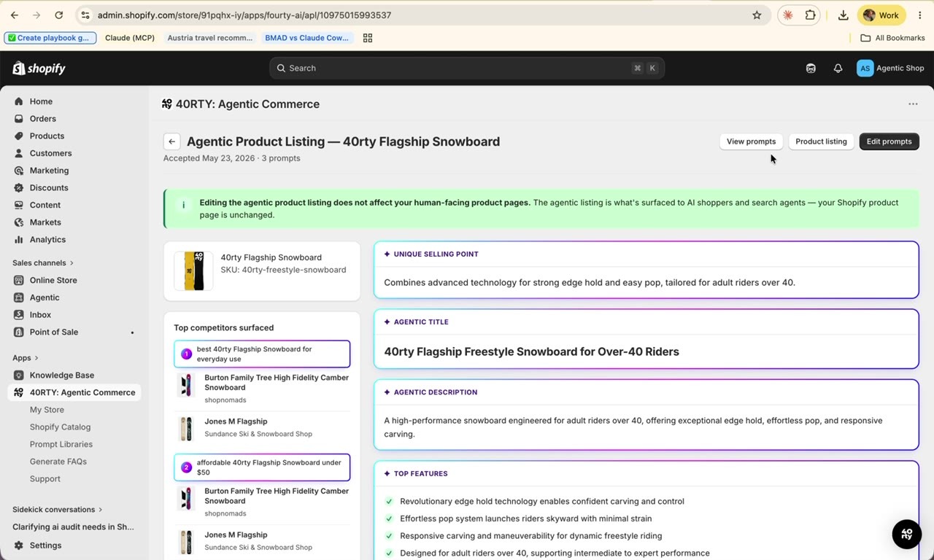The image size is (934, 560).
Task: Open browser downloads icon
Action: click(x=843, y=15)
